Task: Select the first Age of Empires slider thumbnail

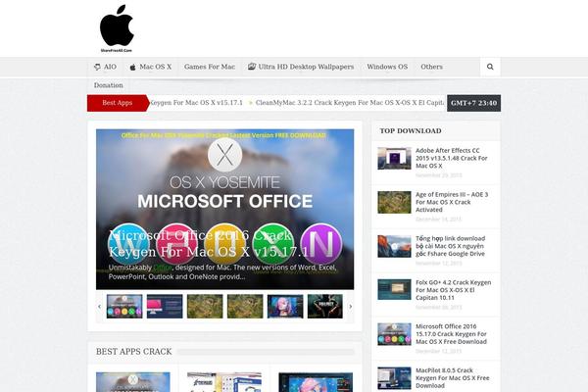Action: click(x=205, y=307)
